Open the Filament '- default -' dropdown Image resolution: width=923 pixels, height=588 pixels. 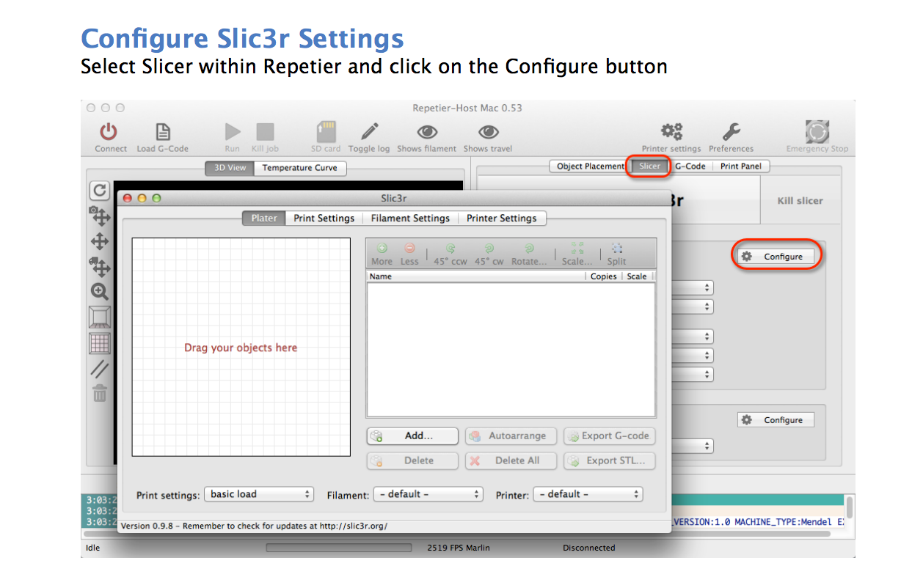428,494
